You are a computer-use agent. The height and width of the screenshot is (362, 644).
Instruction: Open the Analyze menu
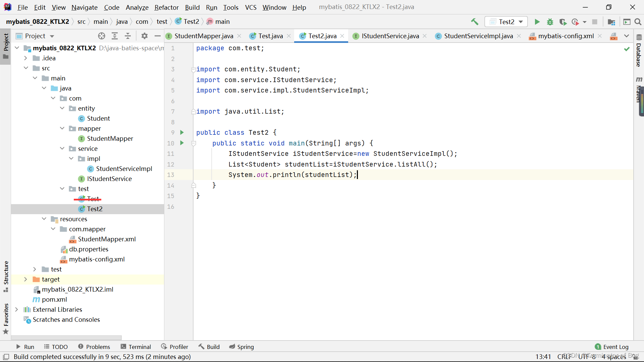137,7
